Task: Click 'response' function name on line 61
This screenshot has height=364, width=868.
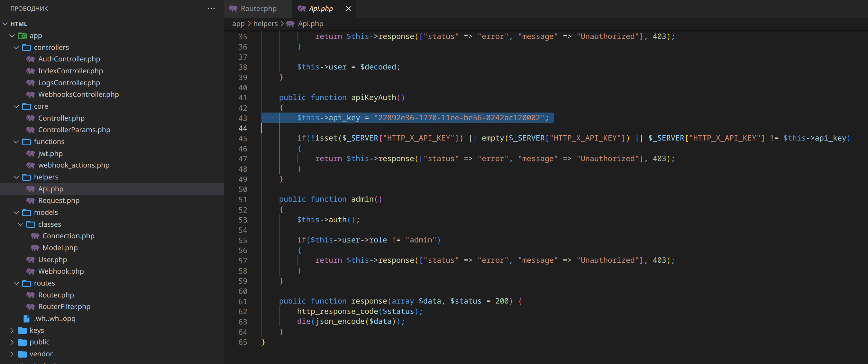Action: (x=369, y=301)
